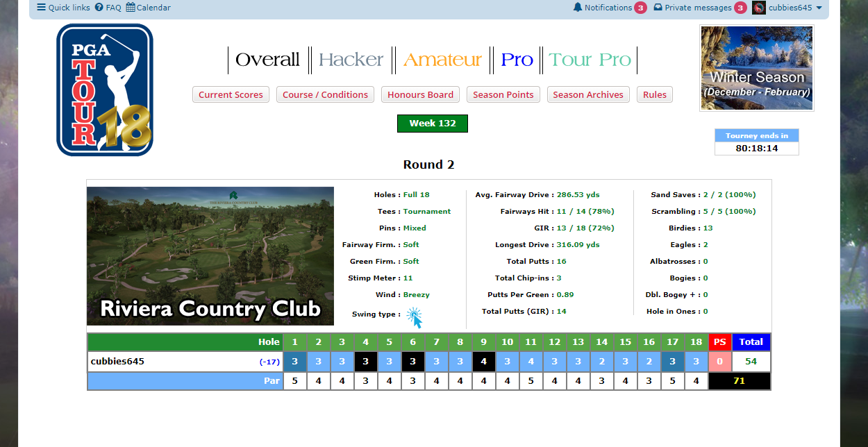The width and height of the screenshot is (868, 447).
Task: Open the Calendar link
Action: click(x=148, y=8)
